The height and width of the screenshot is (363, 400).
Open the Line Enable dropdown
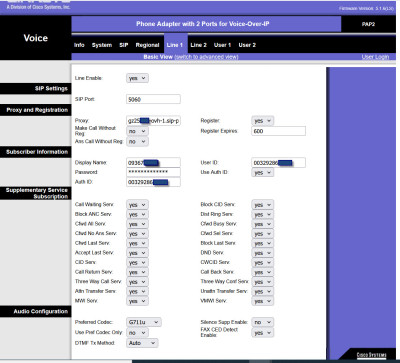137,78
